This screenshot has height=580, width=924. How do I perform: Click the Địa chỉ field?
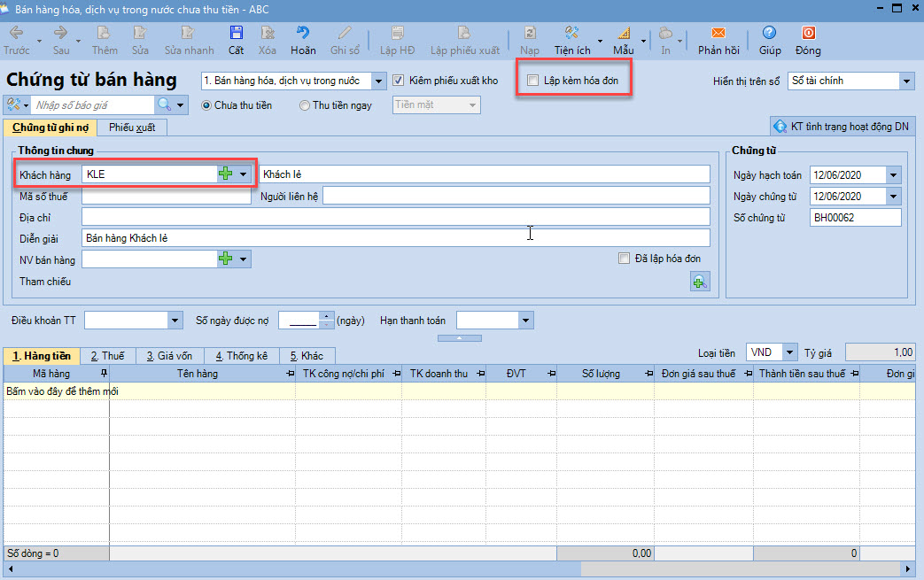click(x=396, y=217)
